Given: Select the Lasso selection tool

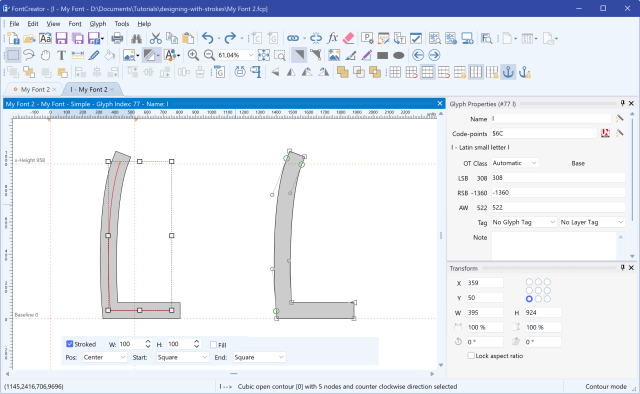Looking at the screenshot, I should 29,55.
